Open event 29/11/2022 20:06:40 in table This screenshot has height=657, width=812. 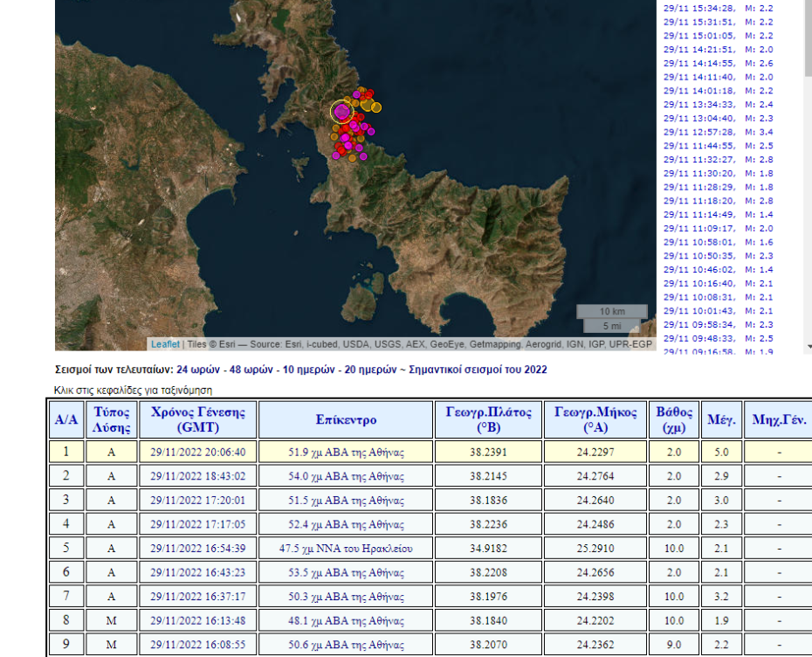coord(198,453)
